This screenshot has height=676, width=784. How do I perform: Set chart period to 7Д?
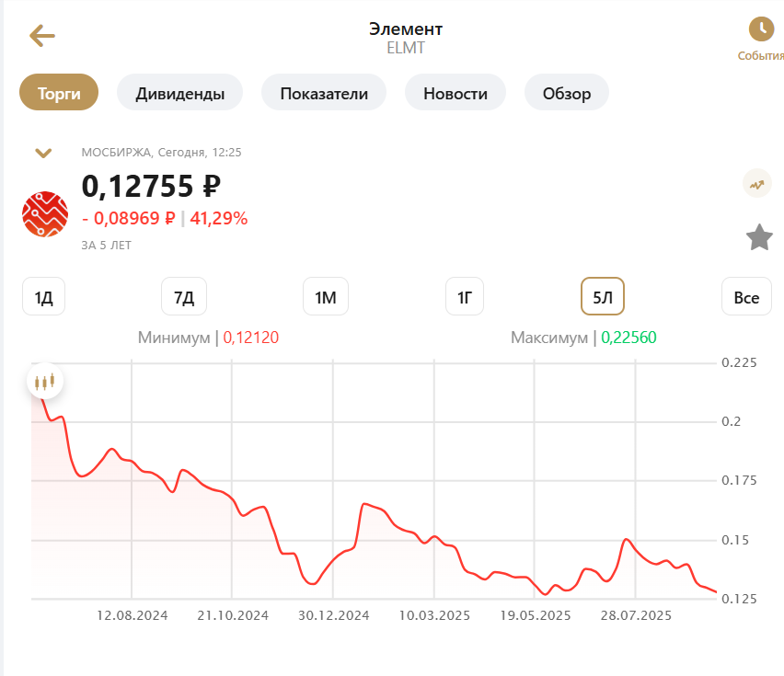(x=184, y=297)
